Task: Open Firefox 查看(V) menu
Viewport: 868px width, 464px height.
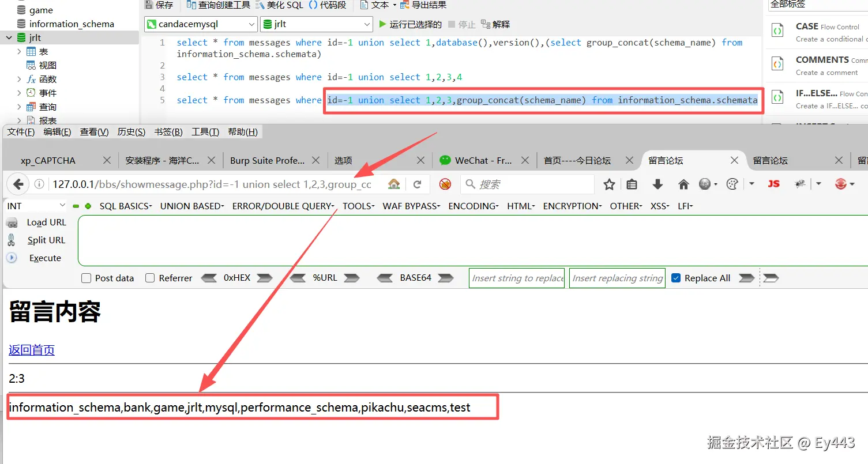Action: (94, 132)
